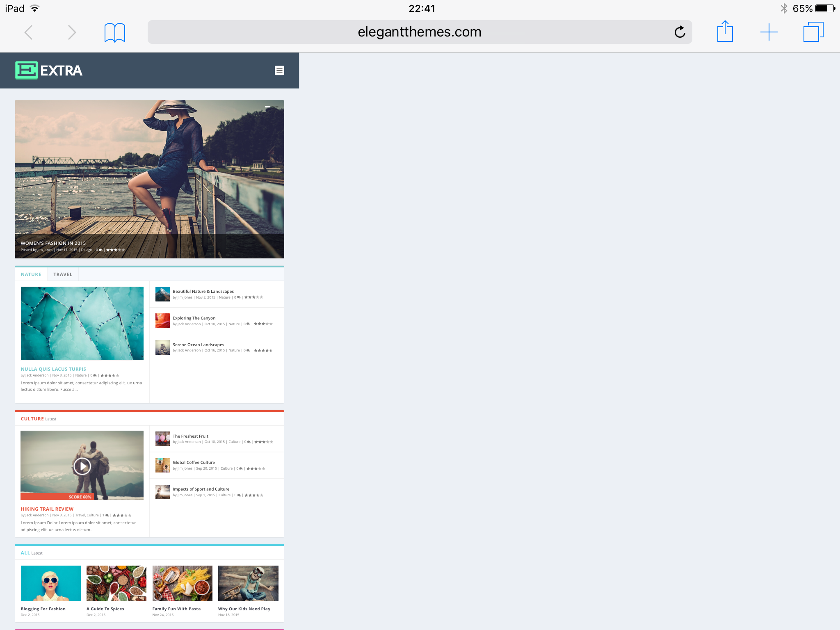Open the Safari share sheet icon
The height and width of the screenshot is (630, 840).
pyautogui.click(x=725, y=31)
